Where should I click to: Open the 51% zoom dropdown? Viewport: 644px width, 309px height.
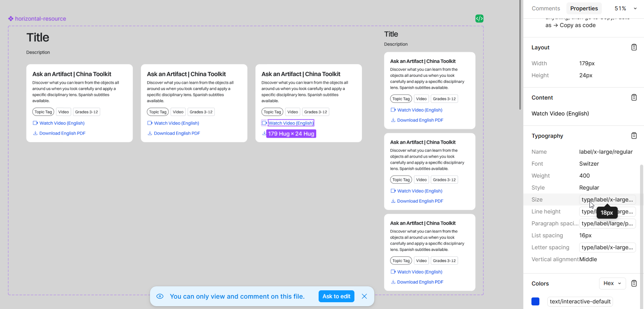pos(625,8)
